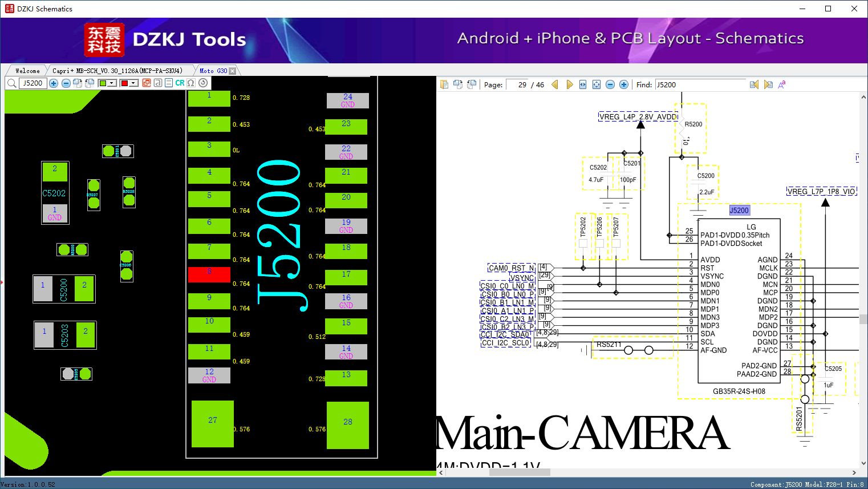Select pin 1 pad of connector J5200
Screen dimensions: 868x489
209,99
